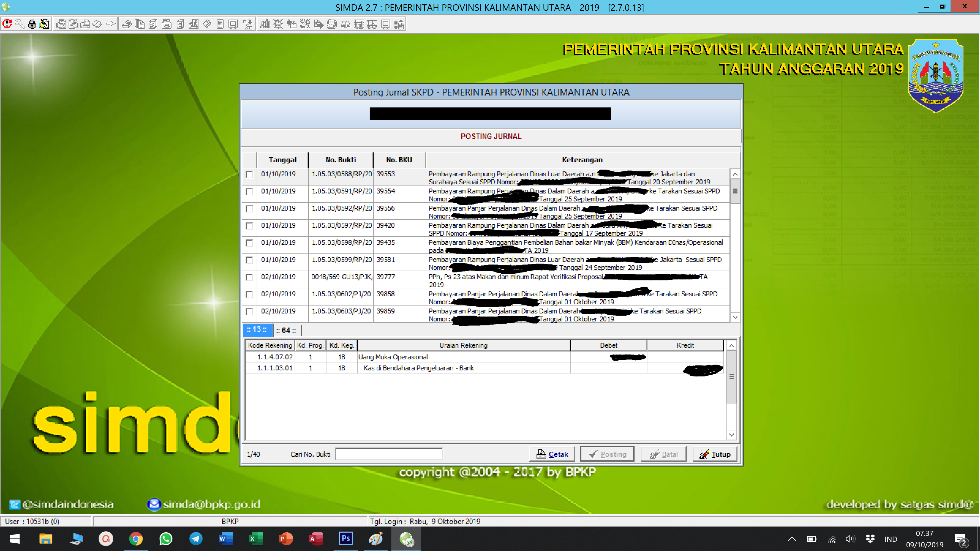980x551 pixels.
Task: Click up arrow of rekening detail scrollbar
Action: 731,346
